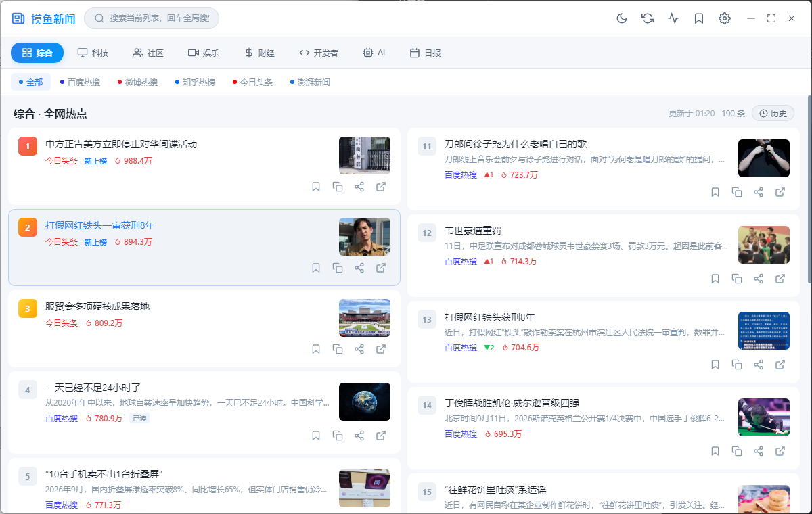The width and height of the screenshot is (812, 514).
Task: Click the vertical scrollbar thumb
Action: coord(809,189)
